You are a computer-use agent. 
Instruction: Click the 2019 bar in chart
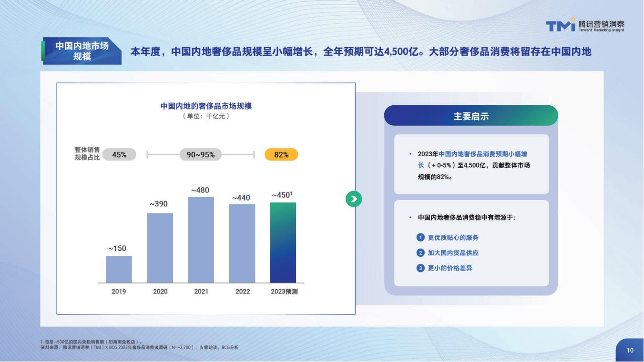point(119,270)
